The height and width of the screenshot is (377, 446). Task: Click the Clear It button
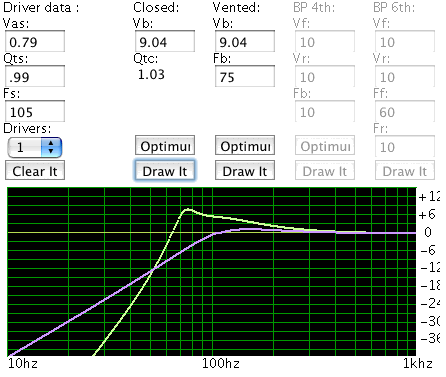(x=35, y=171)
